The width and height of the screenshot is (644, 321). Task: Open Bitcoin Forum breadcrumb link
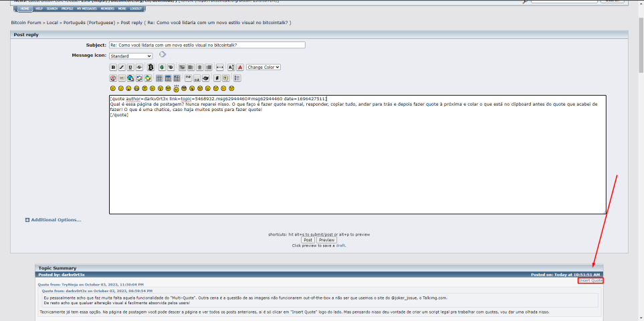click(26, 23)
